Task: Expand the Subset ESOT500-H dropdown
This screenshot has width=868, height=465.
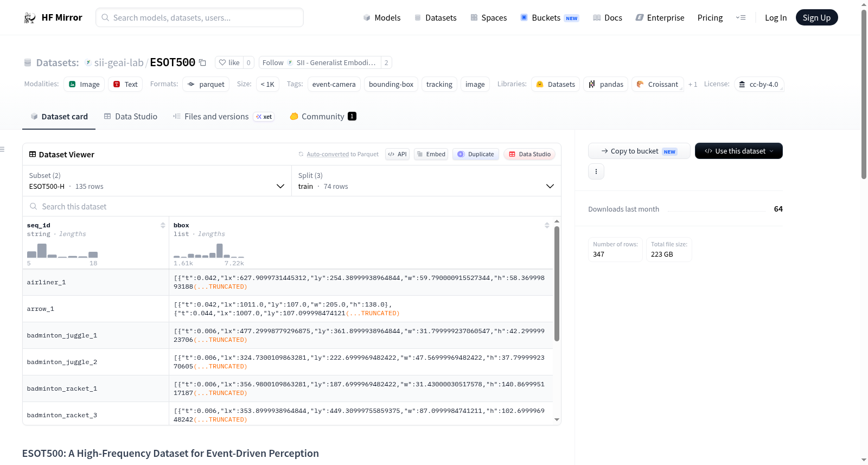Action: click(157, 181)
